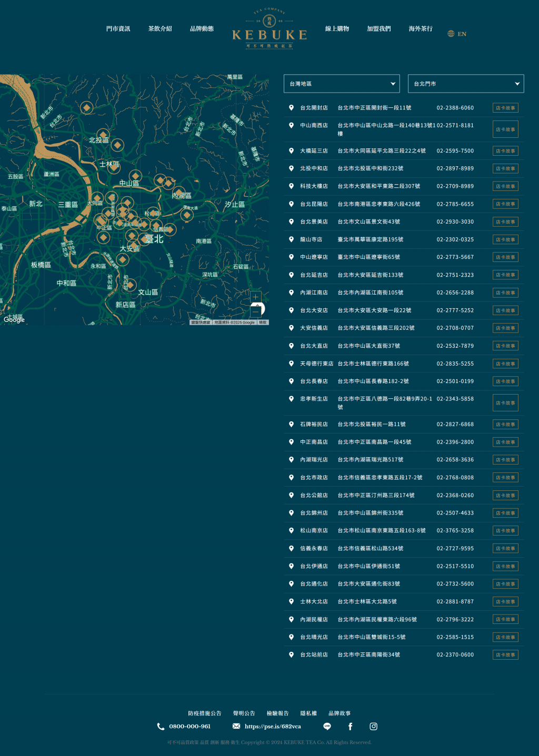
Task: Click the envelope icon beside pse.is link
Action: click(236, 726)
